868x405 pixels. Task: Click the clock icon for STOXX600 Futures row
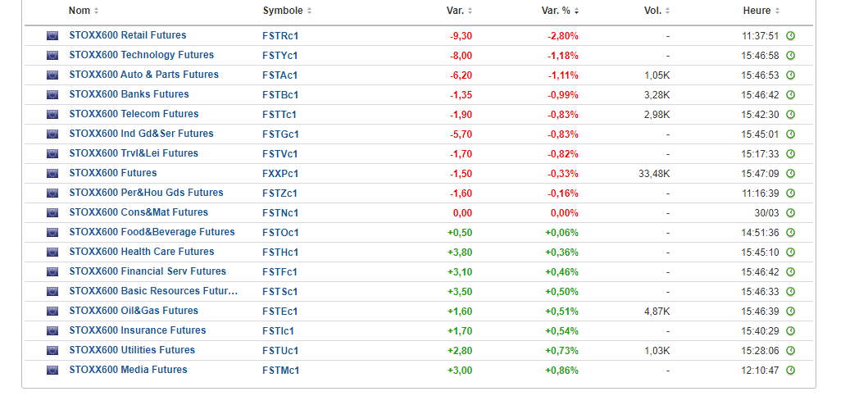tap(790, 174)
